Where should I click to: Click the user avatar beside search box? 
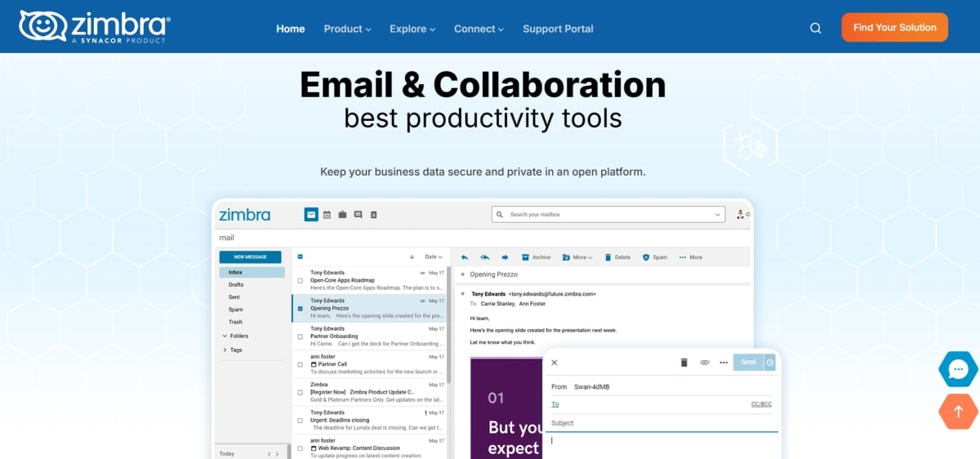click(x=741, y=215)
